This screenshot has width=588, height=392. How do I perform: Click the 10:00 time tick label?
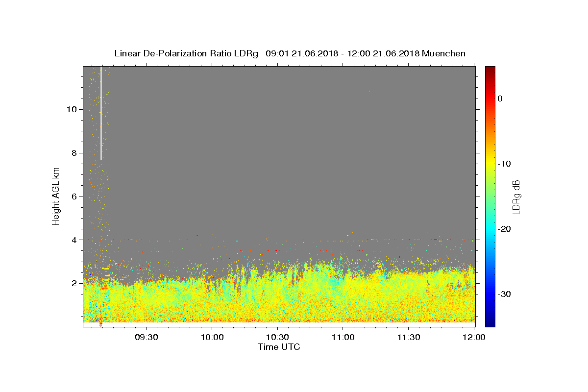(x=212, y=337)
